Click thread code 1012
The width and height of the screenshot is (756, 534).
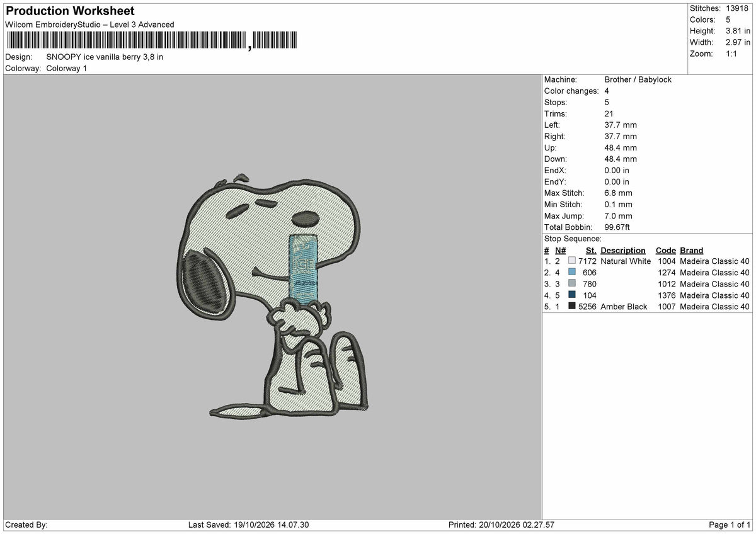point(667,283)
